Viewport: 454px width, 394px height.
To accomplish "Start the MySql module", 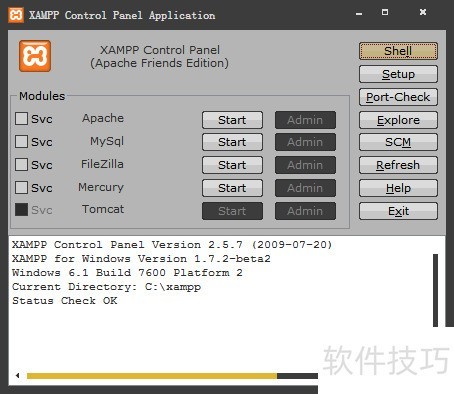I will (232, 142).
